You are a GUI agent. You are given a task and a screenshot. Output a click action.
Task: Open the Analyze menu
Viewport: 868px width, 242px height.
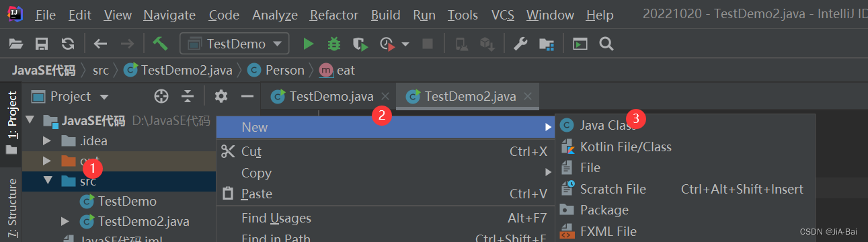click(275, 15)
